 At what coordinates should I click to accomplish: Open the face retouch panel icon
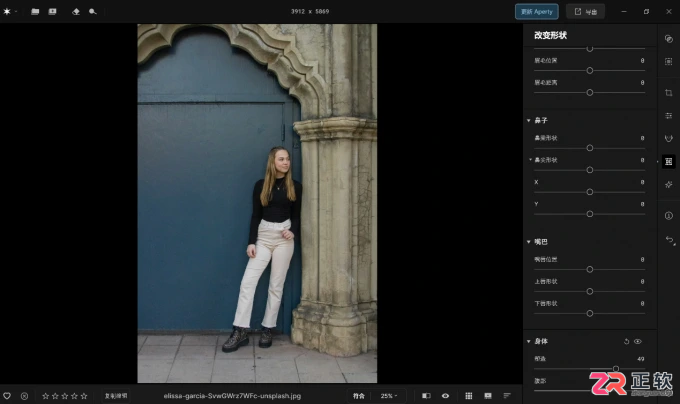668,138
